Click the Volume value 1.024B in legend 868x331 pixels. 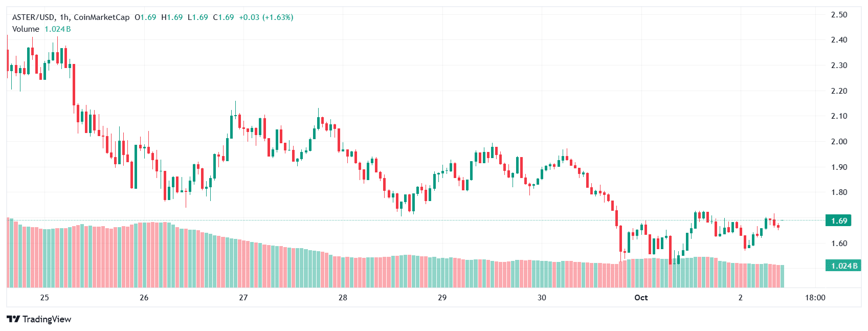tap(57, 29)
